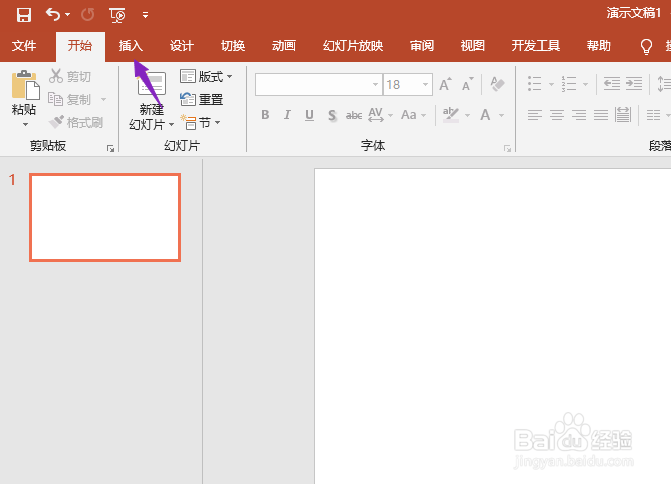The width and height of the screenshot is (671, 484).
Task: Undo the last action
Action: 53,15
